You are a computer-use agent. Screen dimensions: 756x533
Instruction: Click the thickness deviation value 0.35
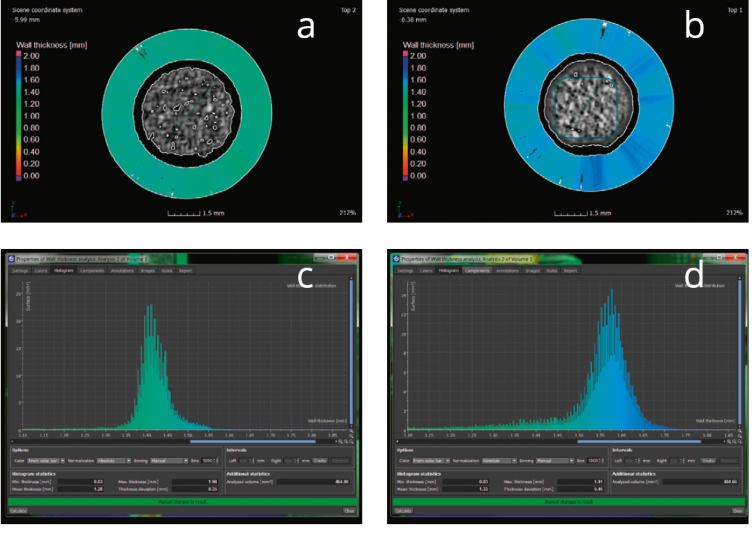pyautogui.click(x=213, y=489)
